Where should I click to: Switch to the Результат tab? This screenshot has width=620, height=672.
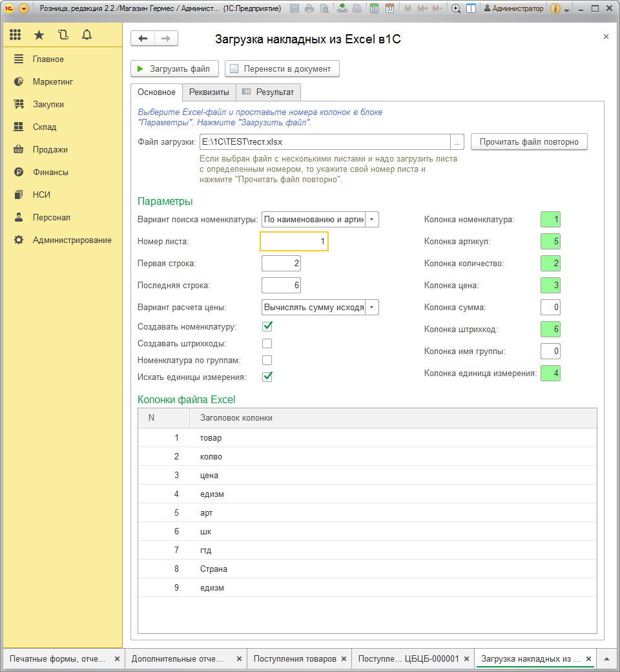coord(268,92)
